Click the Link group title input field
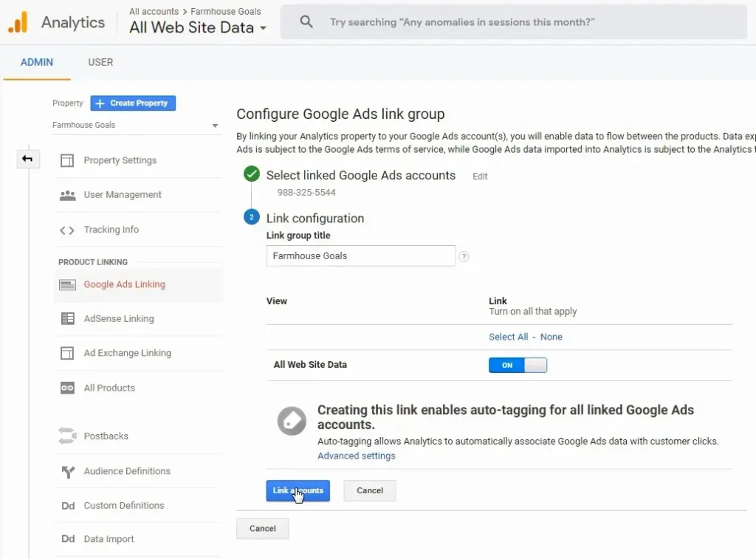 pyautogui.click(x=361, y=256)
